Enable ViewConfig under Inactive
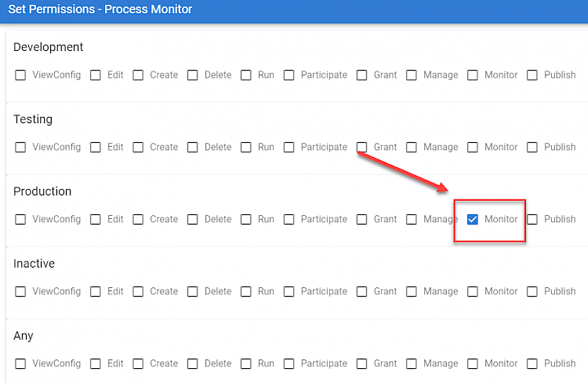 coord(20,291)
